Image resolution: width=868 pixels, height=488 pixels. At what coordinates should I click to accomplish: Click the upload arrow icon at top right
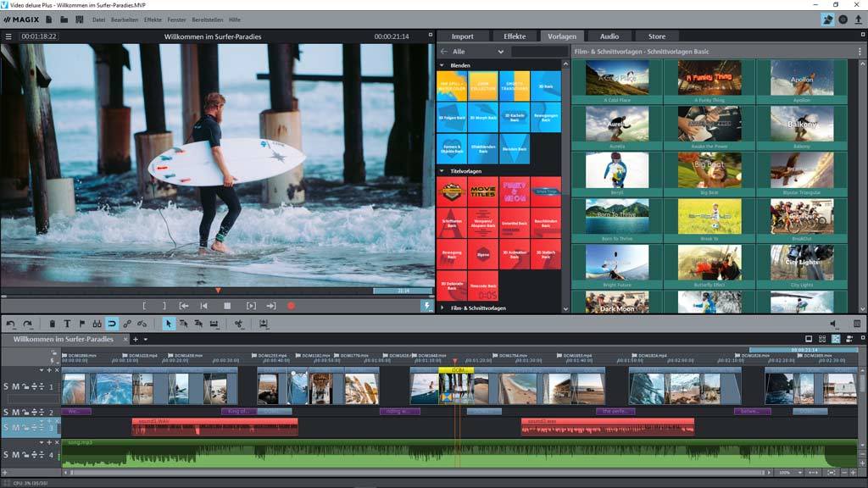pos(858,19)
